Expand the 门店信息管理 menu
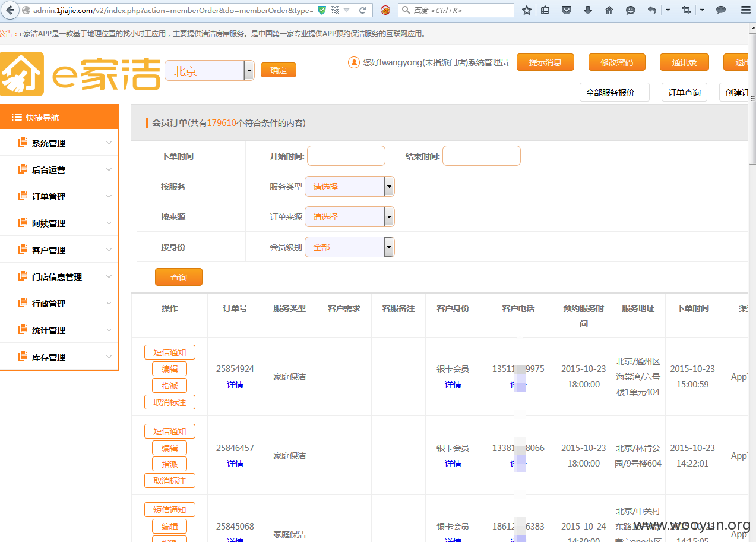756x542 pixels. pyautogui.click(x=59, y=276)
